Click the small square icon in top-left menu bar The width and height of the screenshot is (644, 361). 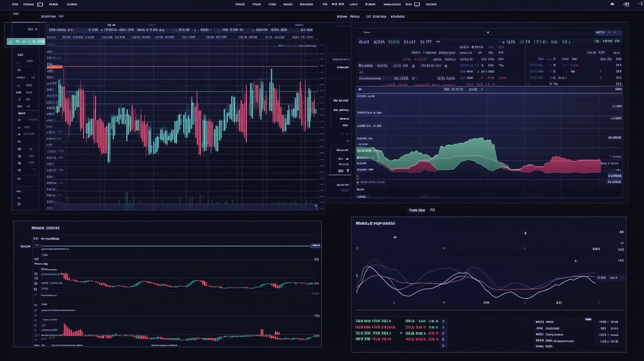(x=40, y=4)
